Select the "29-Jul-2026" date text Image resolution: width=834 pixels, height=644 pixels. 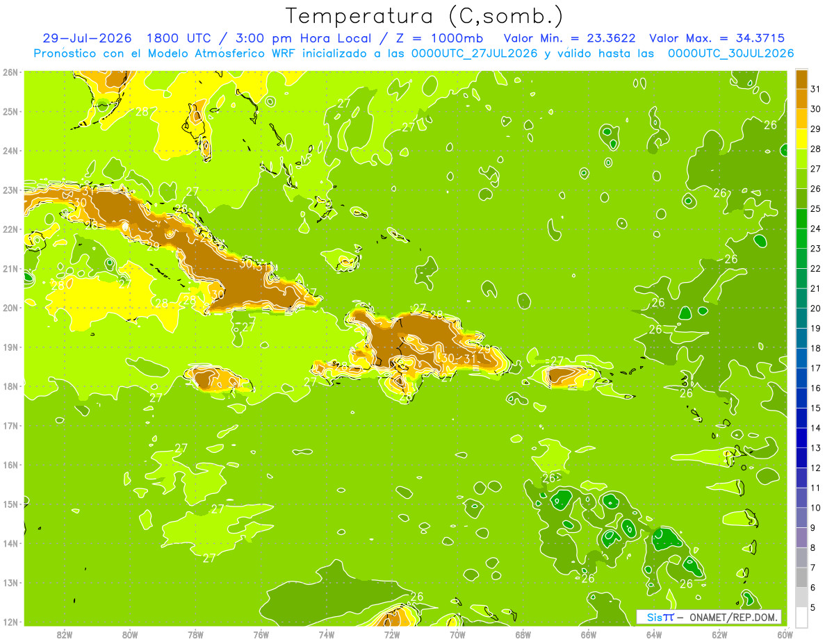(x=89, y=38)
